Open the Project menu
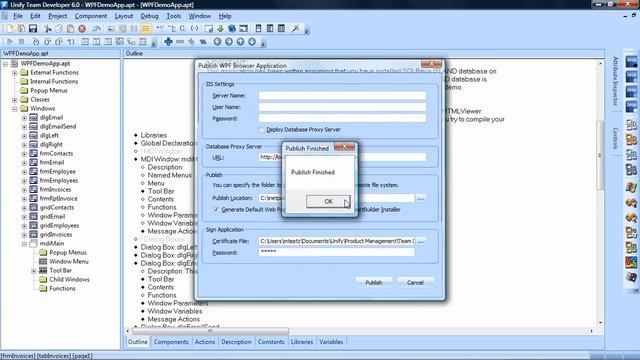This screenshot has width=640, height=360. pos(58,16)
